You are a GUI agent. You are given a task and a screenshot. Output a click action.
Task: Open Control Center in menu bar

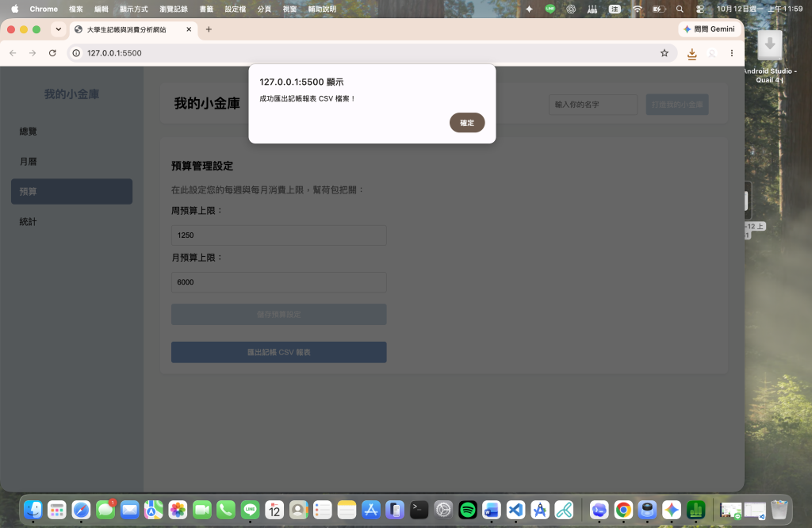(x=700, y=9)
